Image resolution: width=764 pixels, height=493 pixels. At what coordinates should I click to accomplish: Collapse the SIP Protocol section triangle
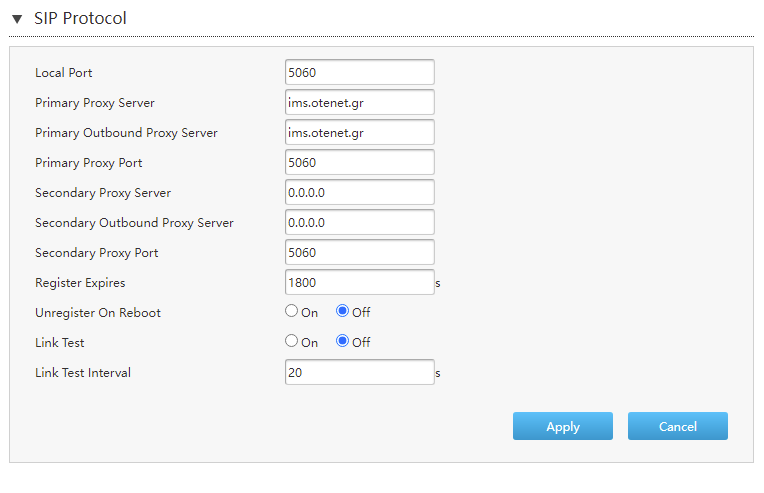[17, 19]
